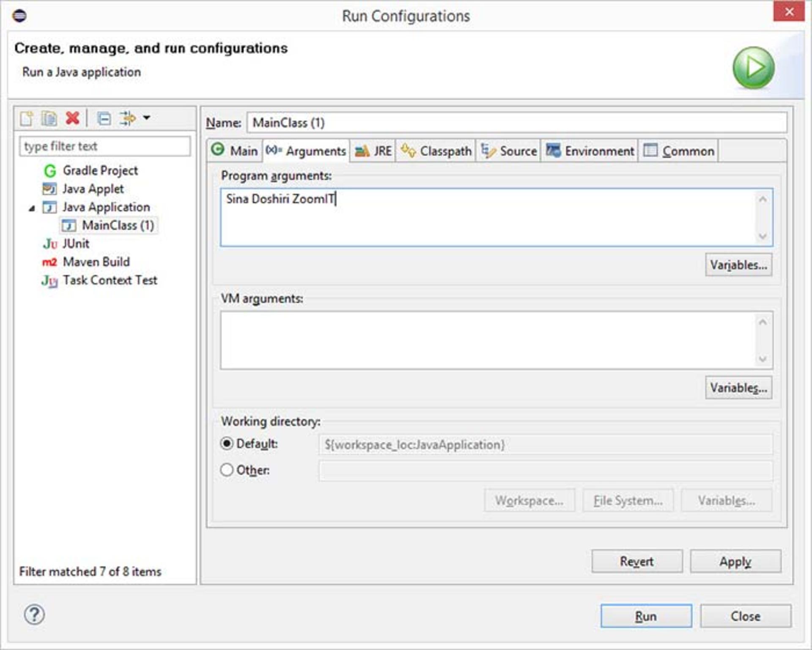
Task: Switch to the Common tab
Action: click(x=678, y=151)
